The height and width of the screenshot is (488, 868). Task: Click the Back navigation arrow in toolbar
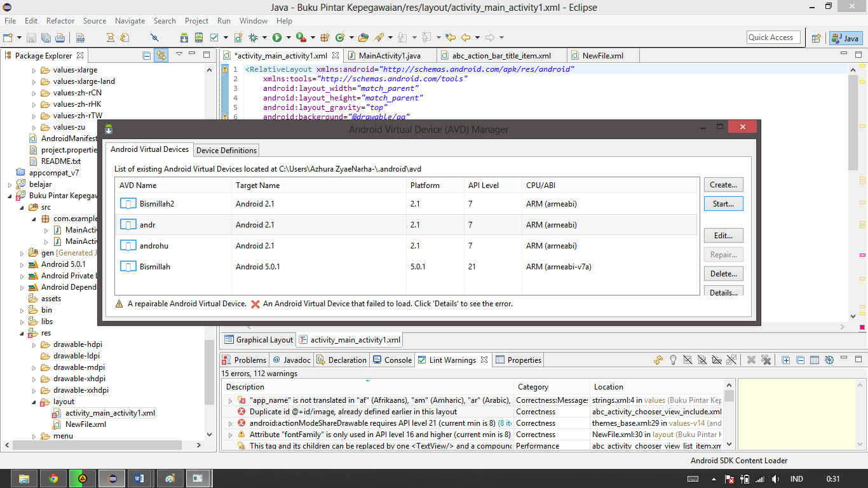[x=466, y=37]
